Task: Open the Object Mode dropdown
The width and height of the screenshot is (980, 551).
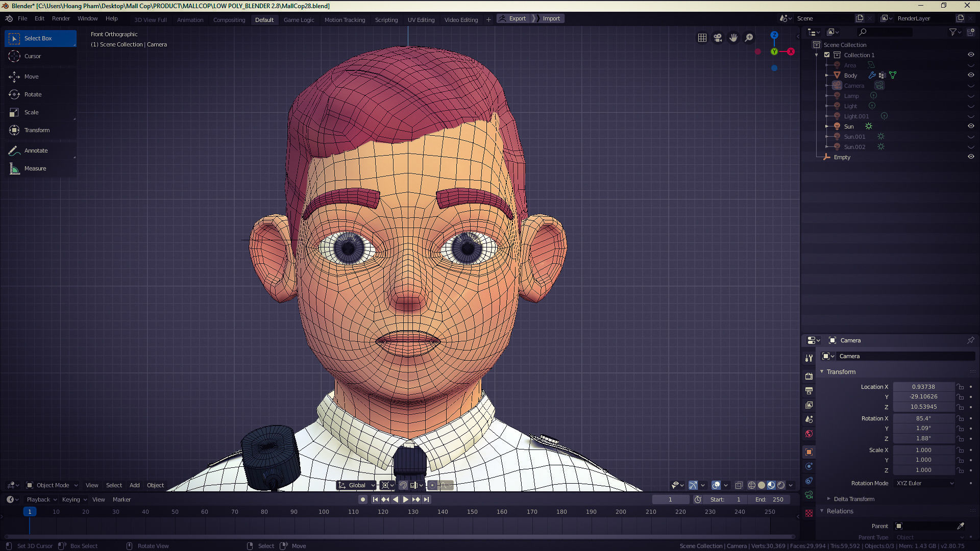Action: [52, 485]
